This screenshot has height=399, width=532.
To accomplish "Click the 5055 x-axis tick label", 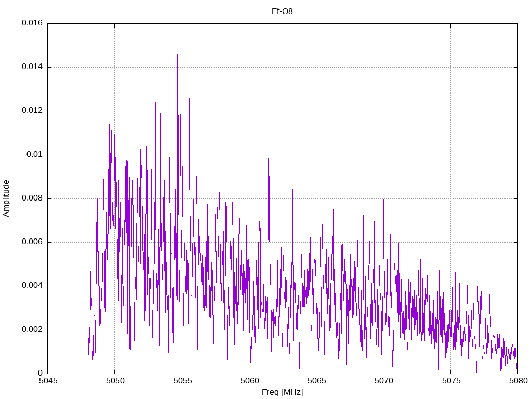I will pos(182,381).
